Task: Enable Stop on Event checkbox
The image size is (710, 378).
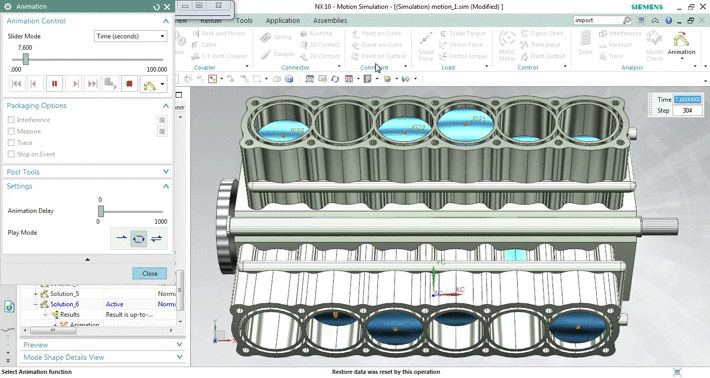Action: tap(11, 154)
